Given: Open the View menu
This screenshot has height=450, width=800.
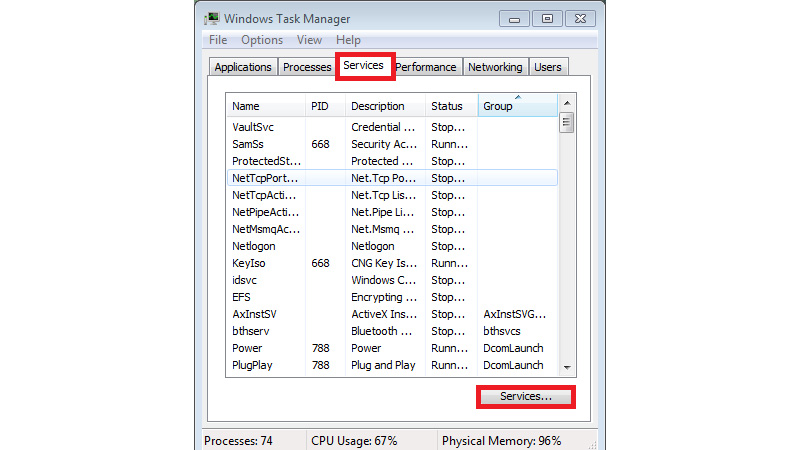Looking at the screenshot, I should click(x=309, y=40).
